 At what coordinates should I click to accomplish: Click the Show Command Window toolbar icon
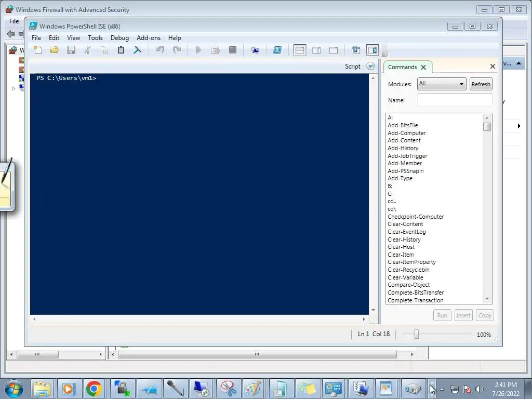tap(356, 50)
